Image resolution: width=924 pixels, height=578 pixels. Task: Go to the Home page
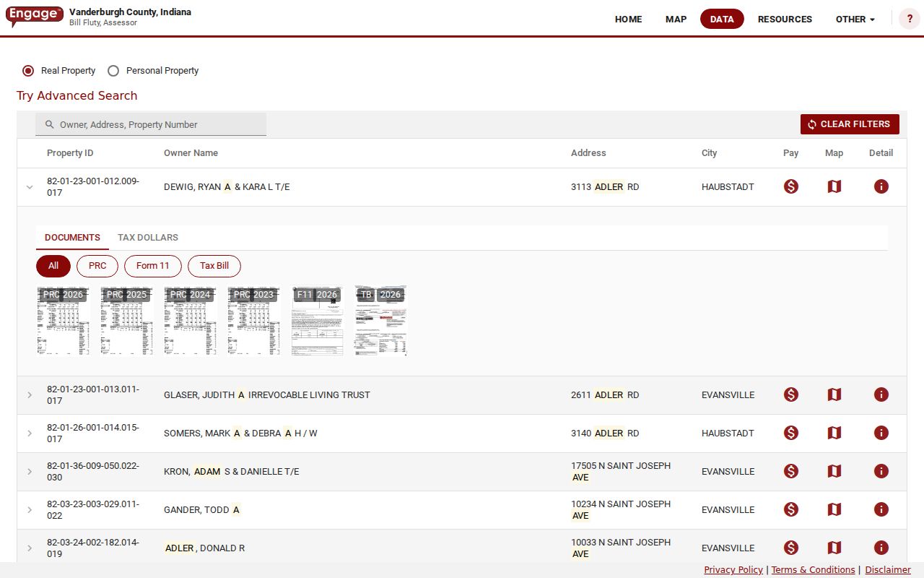click(628, 20)
